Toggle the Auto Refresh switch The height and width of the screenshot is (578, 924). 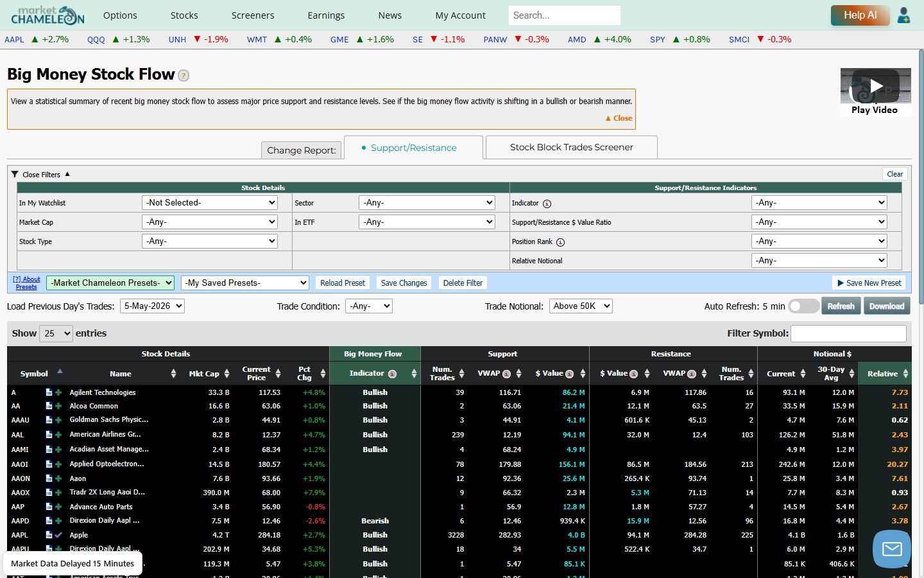(804, 306)
